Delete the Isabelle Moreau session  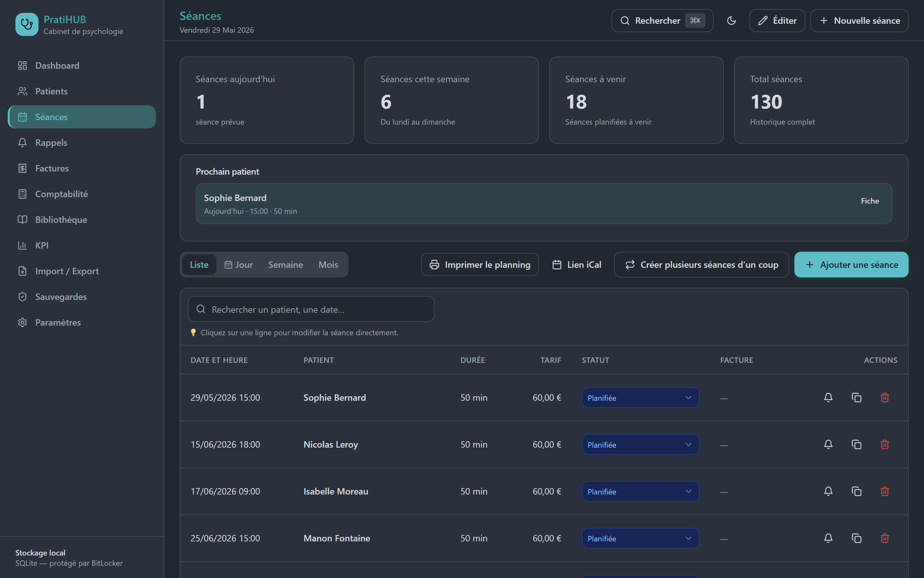[x=885, y=491]
